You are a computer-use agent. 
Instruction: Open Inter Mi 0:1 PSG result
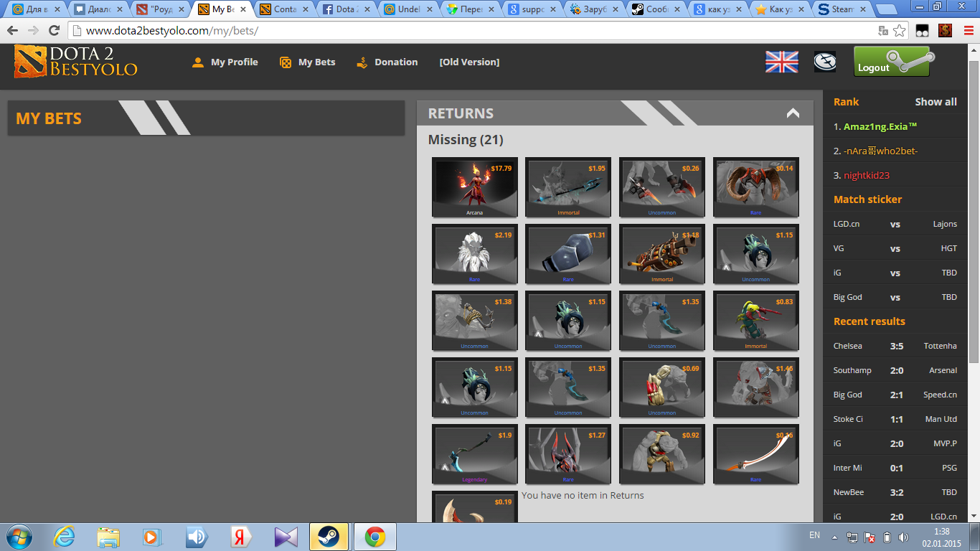pos(895,468)
